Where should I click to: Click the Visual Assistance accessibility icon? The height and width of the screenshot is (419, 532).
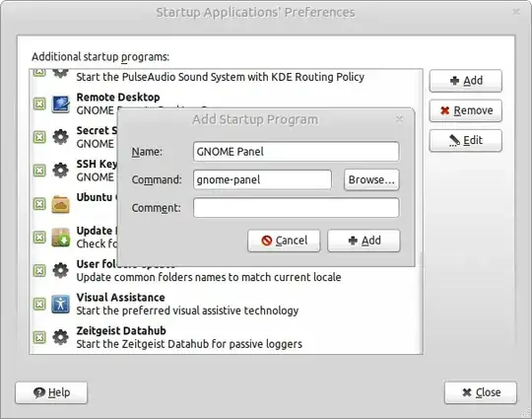pyautogui.click(x=61, y=304)
